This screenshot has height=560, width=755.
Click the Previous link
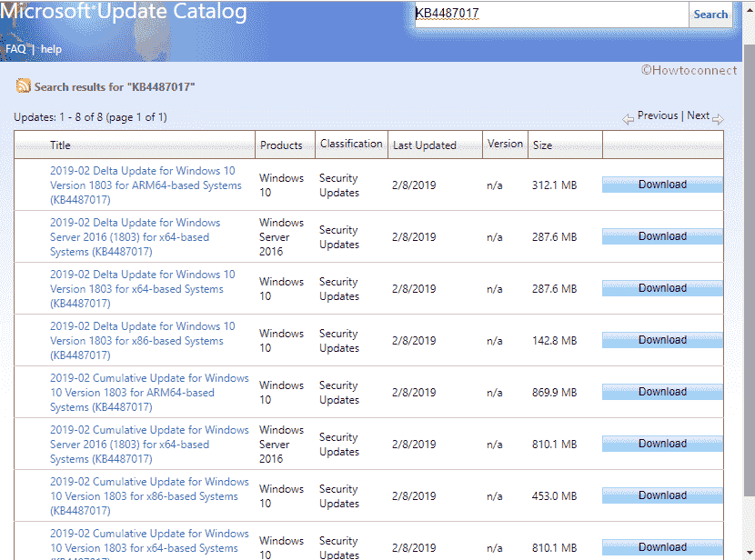[x=658, y=115]
